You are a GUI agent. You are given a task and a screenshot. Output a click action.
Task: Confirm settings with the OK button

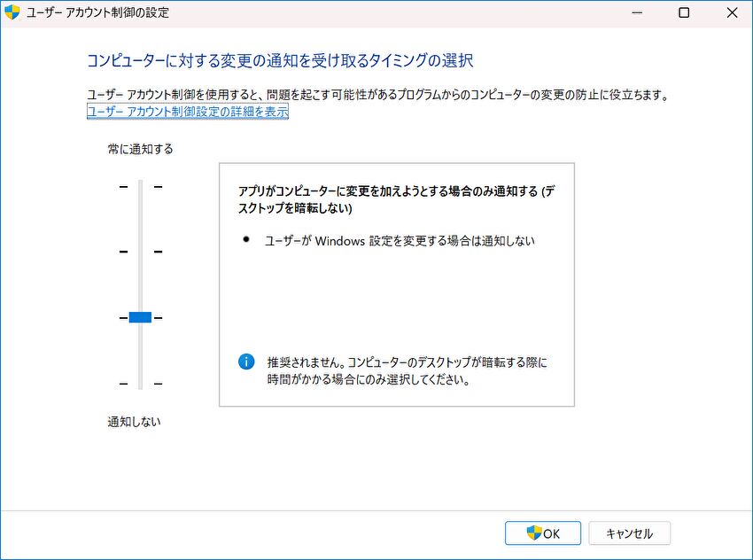[x=543, y=533]
